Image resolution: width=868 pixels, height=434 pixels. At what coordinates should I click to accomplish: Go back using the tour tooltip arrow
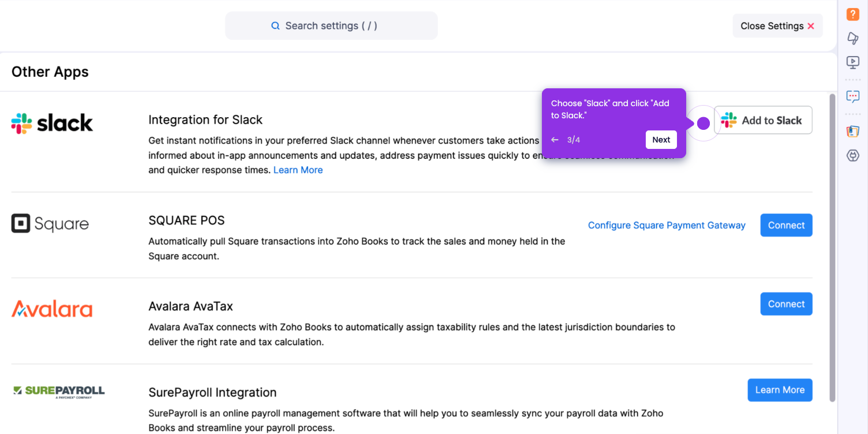(x=555, y=140)
